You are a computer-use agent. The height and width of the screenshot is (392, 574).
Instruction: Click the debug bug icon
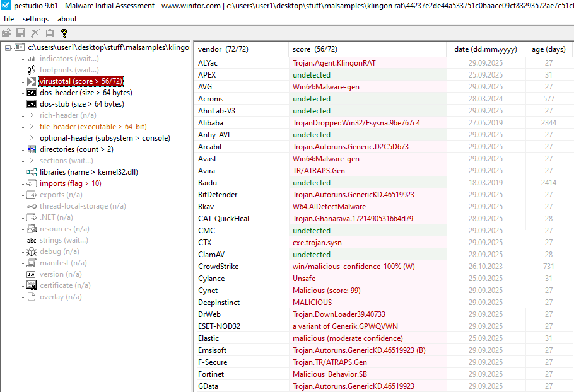coord(32,251)
